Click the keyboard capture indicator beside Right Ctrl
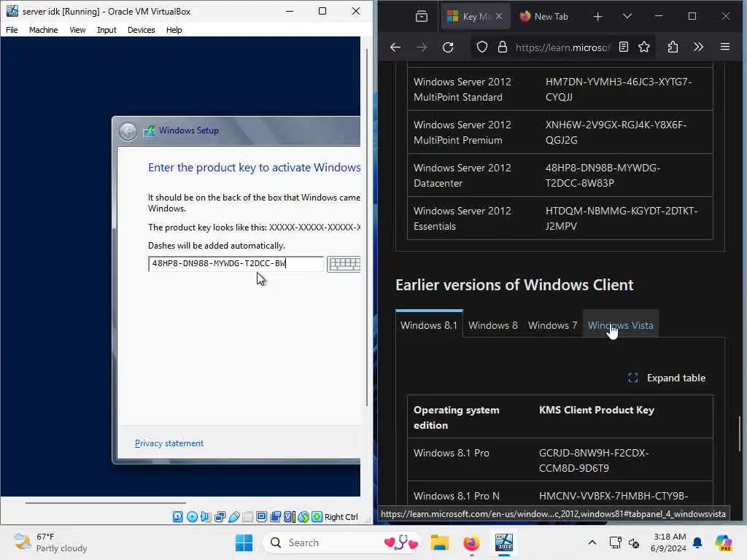747x560 pixels. point(317,517)
